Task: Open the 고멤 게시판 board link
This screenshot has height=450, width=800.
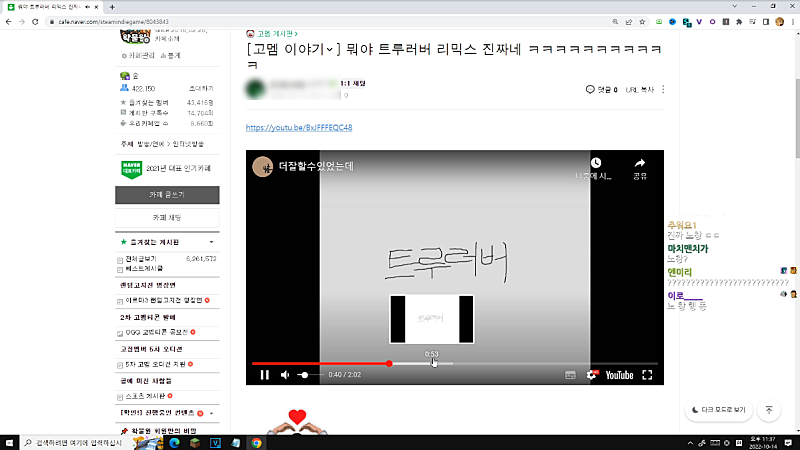Action: [x=275, y=34]
